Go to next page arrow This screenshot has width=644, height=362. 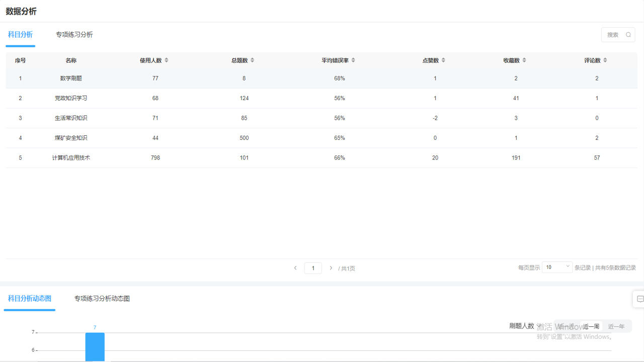click(331, 268)
